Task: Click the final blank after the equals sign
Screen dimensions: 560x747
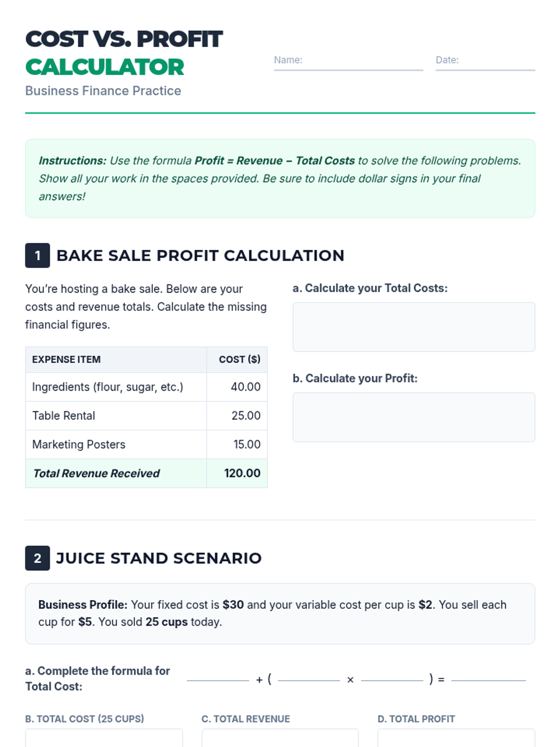Action: point(489,679)
